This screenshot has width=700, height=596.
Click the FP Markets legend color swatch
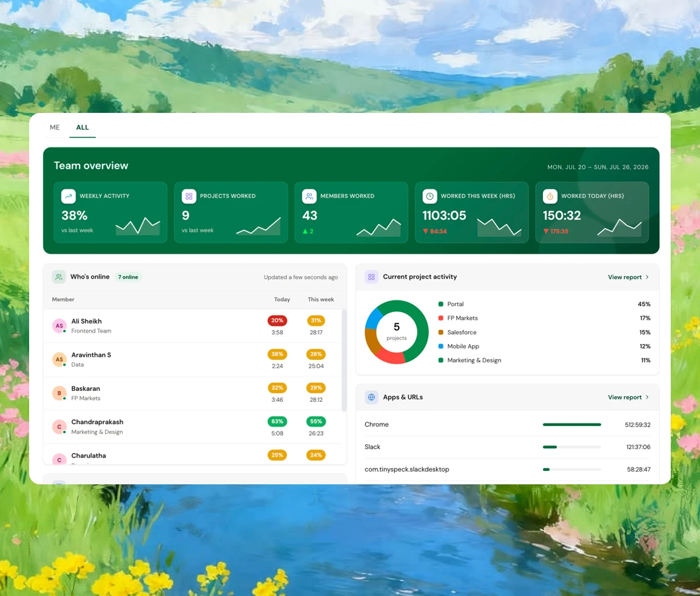[x=440, y=318]
